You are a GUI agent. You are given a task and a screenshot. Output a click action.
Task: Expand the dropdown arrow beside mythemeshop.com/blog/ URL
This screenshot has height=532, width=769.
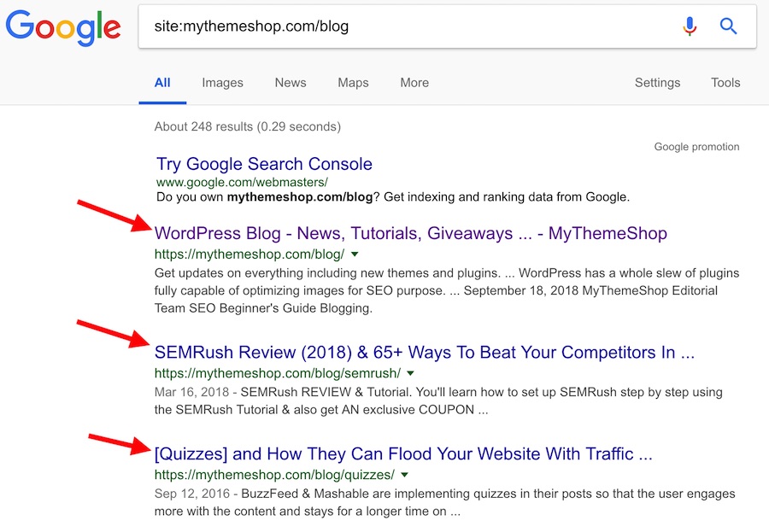pyautogui.click(x=355, y=254)
